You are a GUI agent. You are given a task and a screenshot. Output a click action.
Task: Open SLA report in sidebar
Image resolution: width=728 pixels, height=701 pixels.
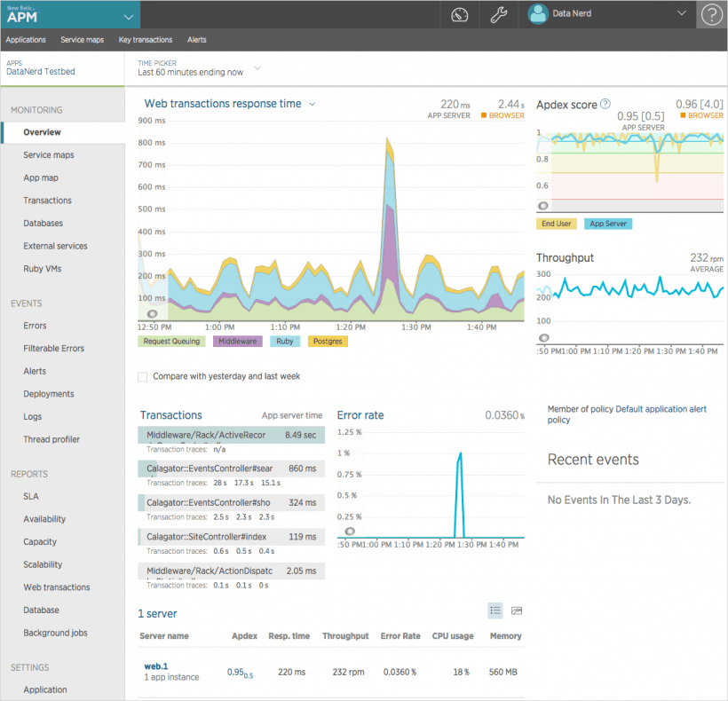(31, 496)
